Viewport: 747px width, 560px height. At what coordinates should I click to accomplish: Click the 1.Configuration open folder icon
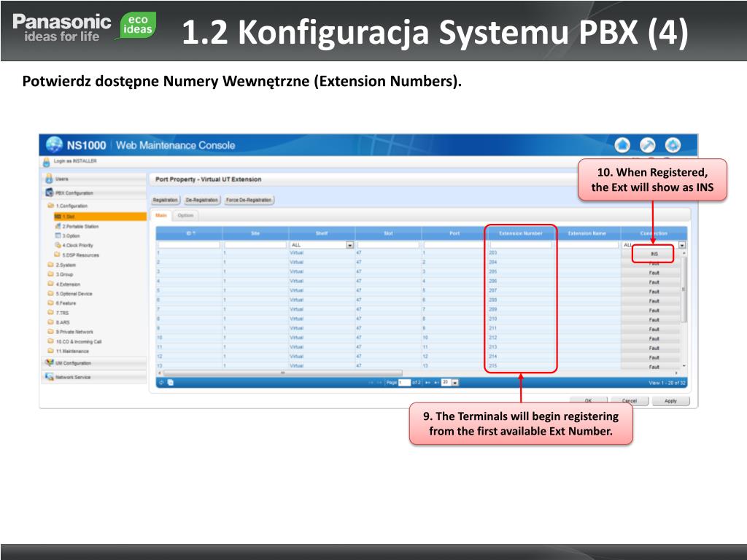pyautogui.click(x=50, y=206)
